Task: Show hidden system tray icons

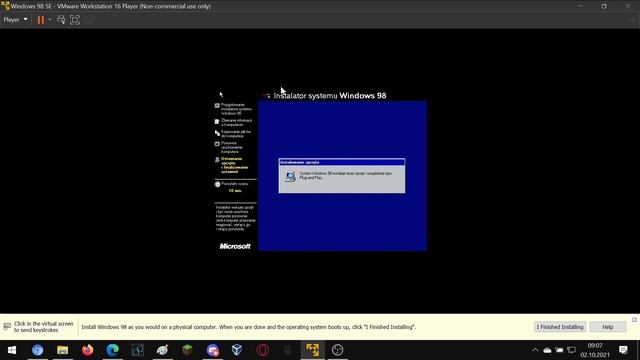Action: [535, 350]
